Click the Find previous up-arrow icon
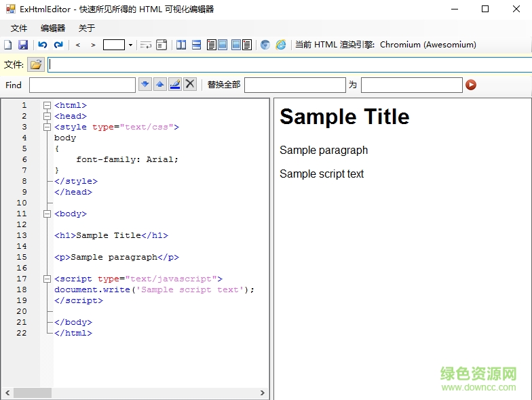Viewport: 532px width, 400px height. point(159,84)
